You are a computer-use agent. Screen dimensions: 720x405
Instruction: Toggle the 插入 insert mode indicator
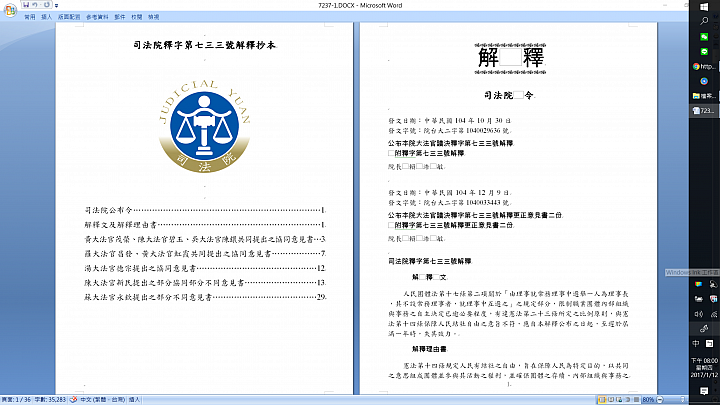coord(134,400)
